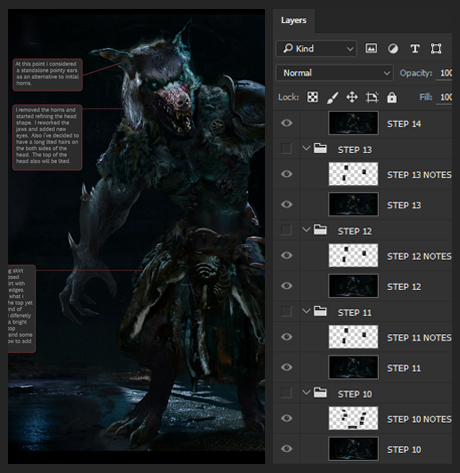Select STEP 12 NOTES layer thumbnail
This screenshot has height=473, width=460.
pyautogui.click(x=353, y=255)
